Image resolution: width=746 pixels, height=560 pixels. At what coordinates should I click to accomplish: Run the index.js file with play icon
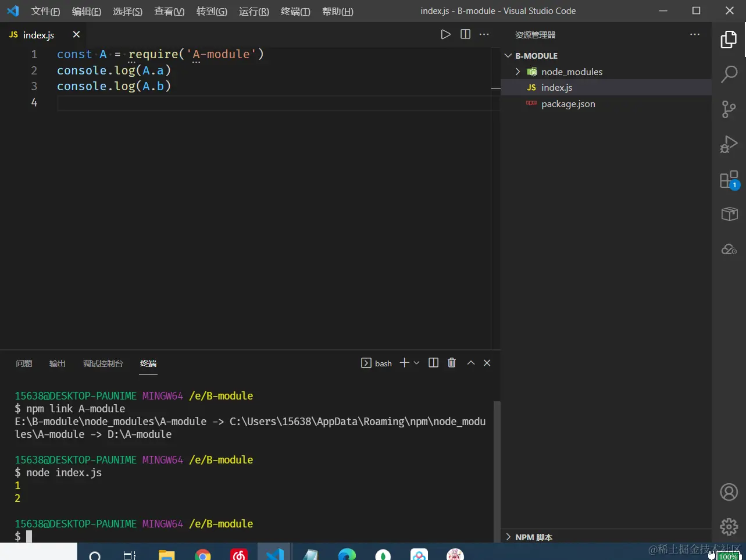(445, 34)
